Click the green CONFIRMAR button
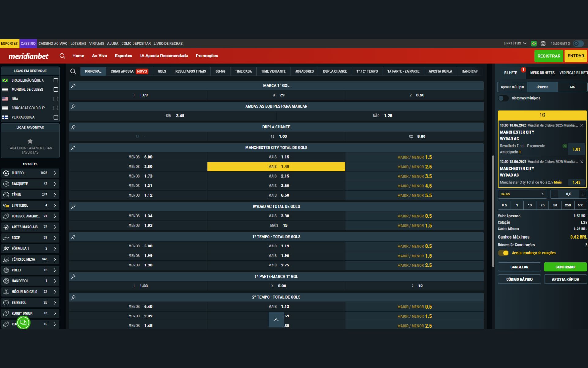Image resolution: width=588 pixels, height=368 pixels. tap(565, 267)
